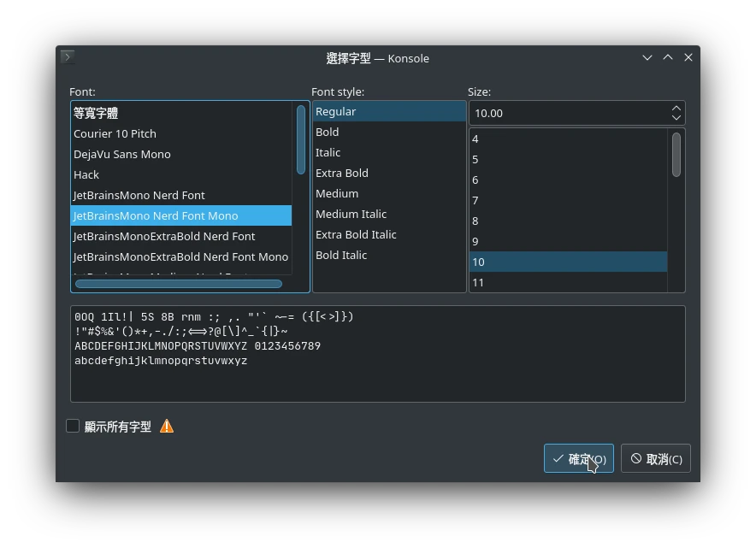Click the font list horizontal scrollbar
This screenshot has width=756, height=548.
tap(178, 284)
